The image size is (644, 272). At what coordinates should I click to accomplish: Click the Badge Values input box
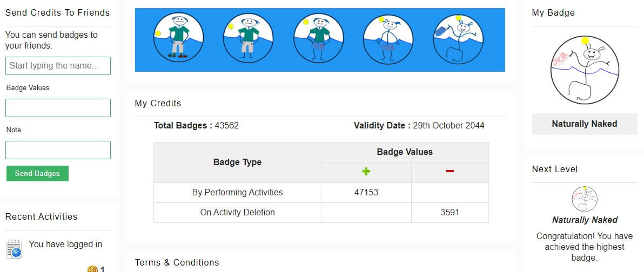[x=58, y=108]
